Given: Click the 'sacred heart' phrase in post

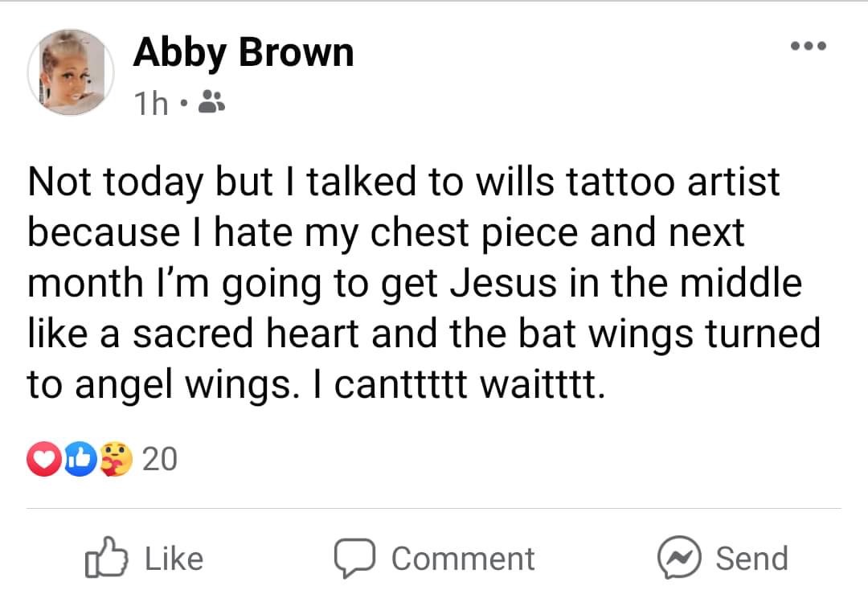Looking at the screenshot, I should (247, 334).
